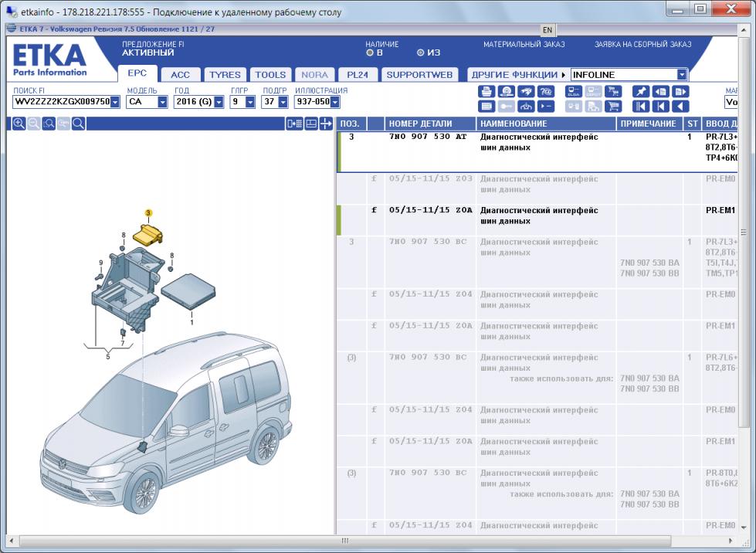The height and width of the screenshot is (553, 756).
Task: Open the TYRES tab
Action: coord(225,75)
